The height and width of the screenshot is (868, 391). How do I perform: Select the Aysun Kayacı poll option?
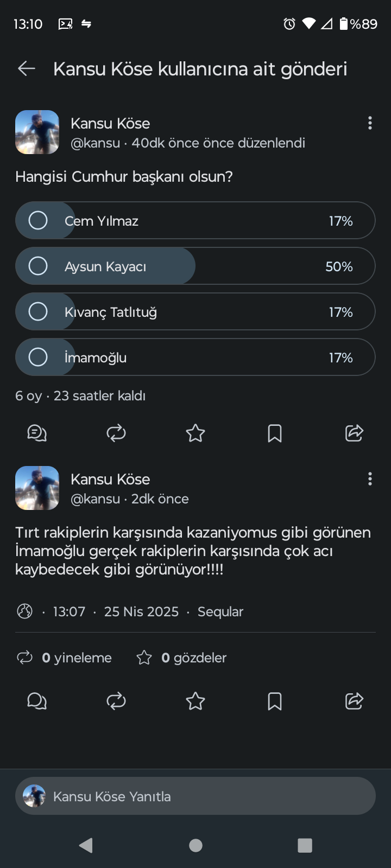(x=38, y=266)
